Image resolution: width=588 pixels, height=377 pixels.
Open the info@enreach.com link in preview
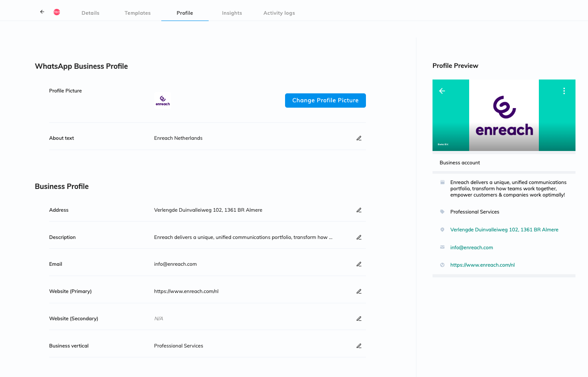[x=471, y=247]
